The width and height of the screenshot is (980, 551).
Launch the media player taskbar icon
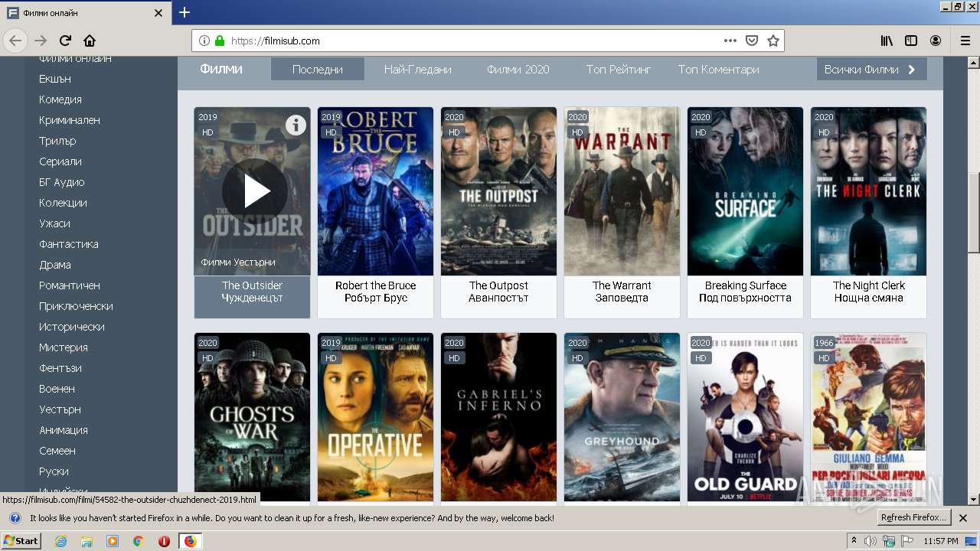(x=113, y=541)
